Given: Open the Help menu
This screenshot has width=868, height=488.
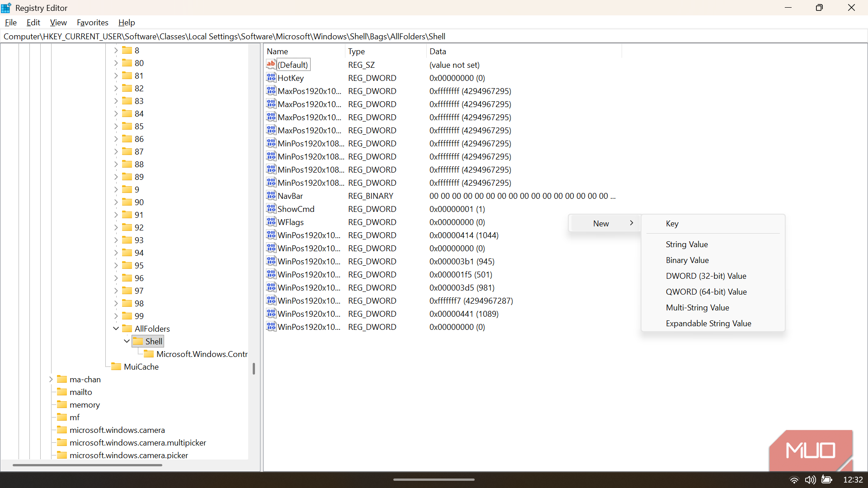Looking at the screenshot, I should (x=127, y=23).
